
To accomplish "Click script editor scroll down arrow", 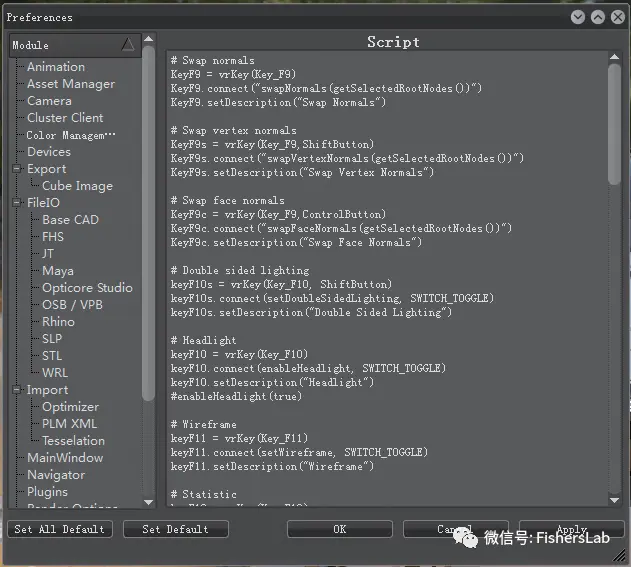I will pos(614,500).
